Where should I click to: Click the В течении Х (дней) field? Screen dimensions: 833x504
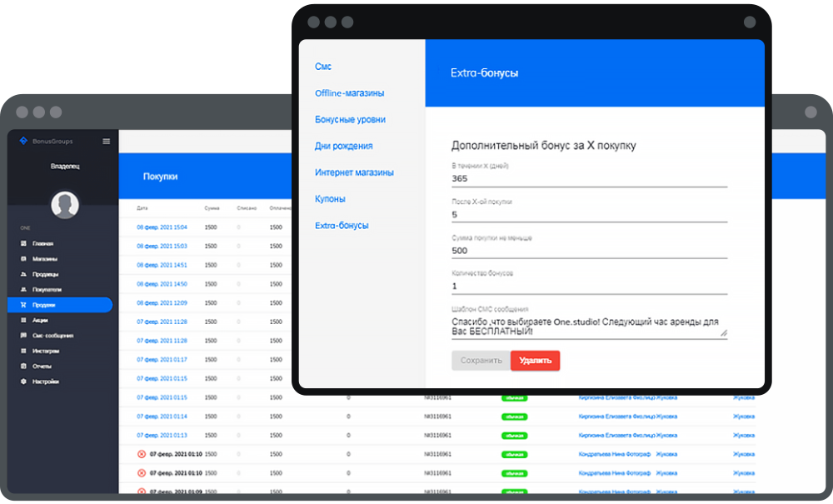pyautogui.click(x=589, y=179)
